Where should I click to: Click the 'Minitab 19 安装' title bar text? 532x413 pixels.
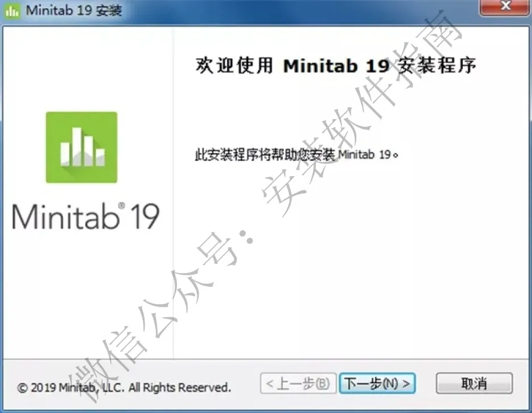coord(74,10)
